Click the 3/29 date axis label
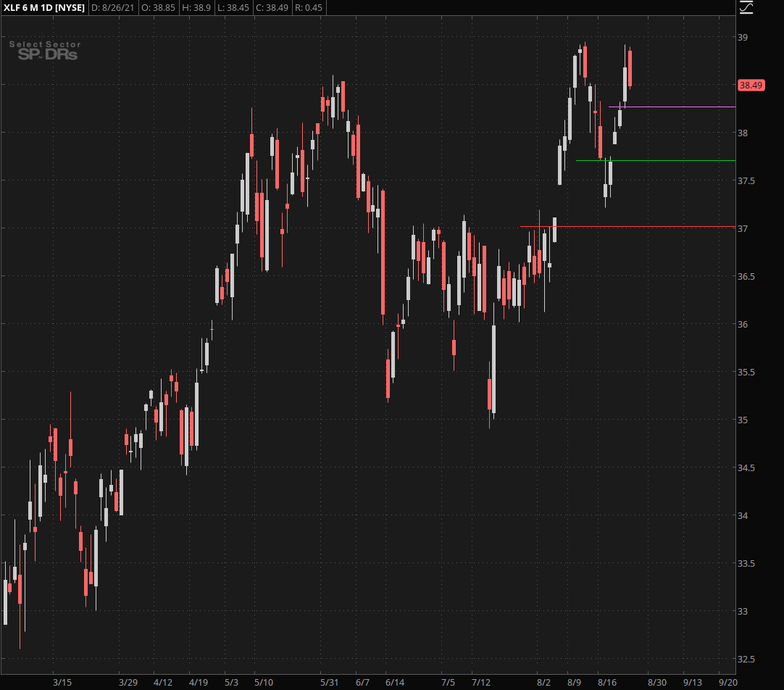The height and width of the screenshot is (690, 784). point(128,683)
